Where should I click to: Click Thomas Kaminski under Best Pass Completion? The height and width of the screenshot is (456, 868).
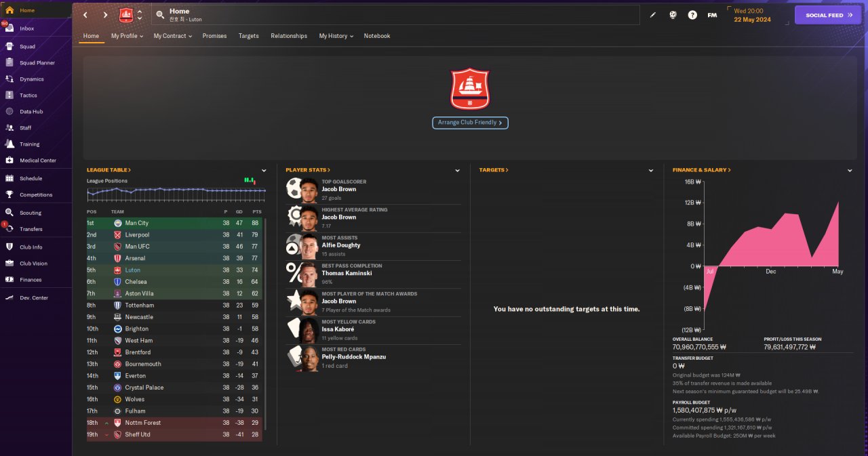tap(347, 273)
